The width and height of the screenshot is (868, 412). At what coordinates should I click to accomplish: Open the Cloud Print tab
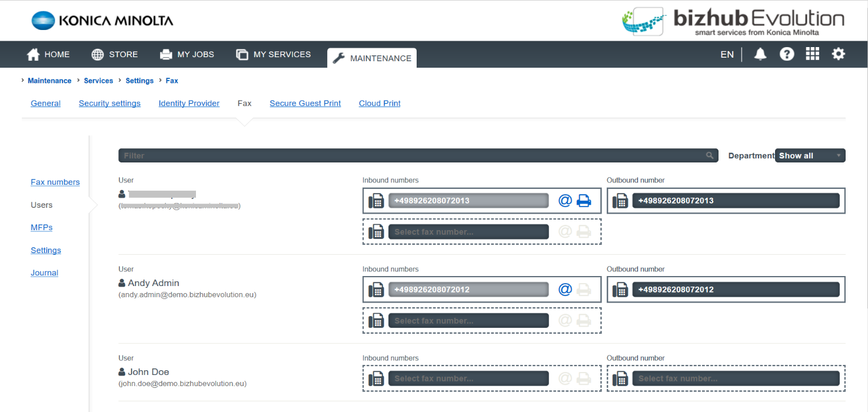380,103
